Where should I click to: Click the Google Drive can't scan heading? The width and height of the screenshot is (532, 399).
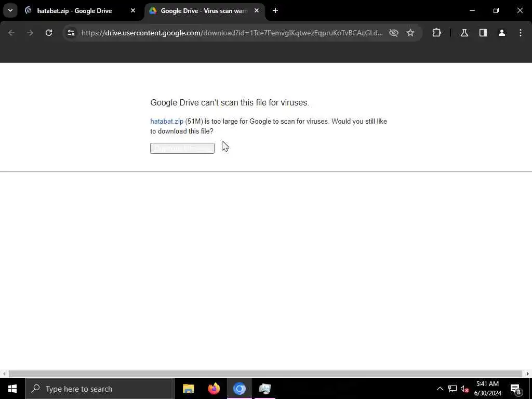[x=230, y=103]
